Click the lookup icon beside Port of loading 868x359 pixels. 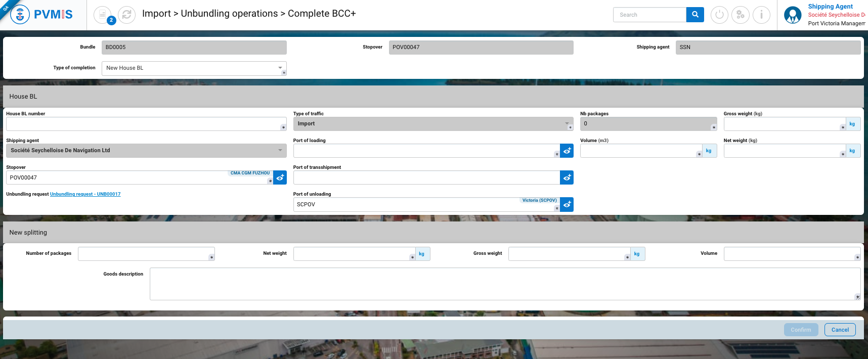567,151
